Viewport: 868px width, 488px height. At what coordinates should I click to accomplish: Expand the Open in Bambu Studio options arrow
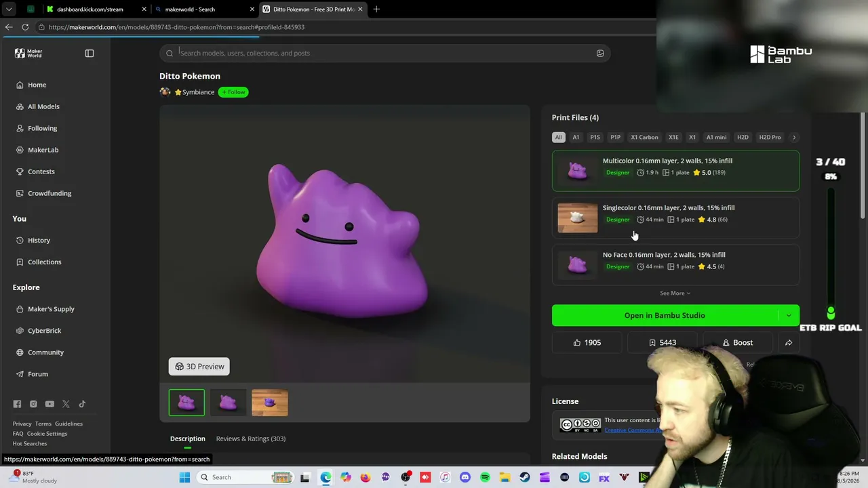point(789,315)
